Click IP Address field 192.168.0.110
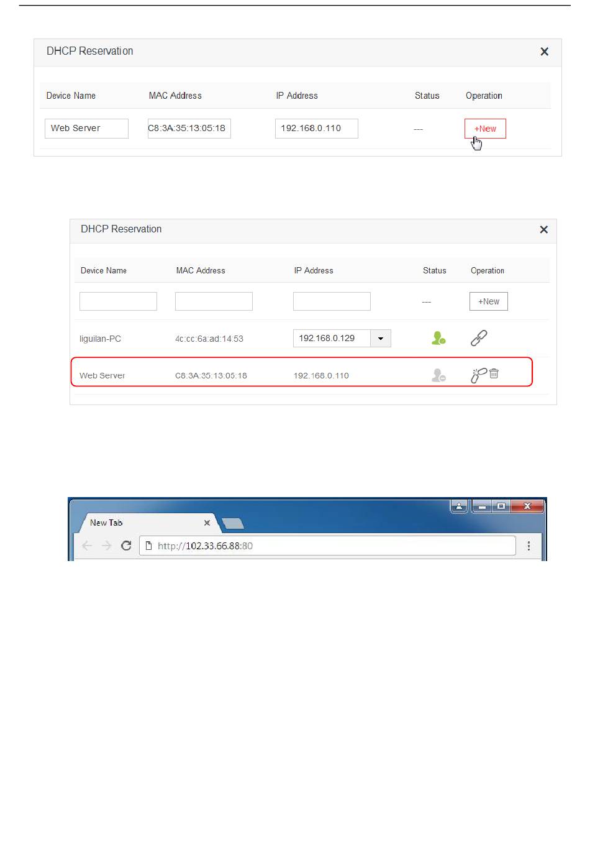The height and width of the screenshot is (868, 590). (x=317, y=128)
